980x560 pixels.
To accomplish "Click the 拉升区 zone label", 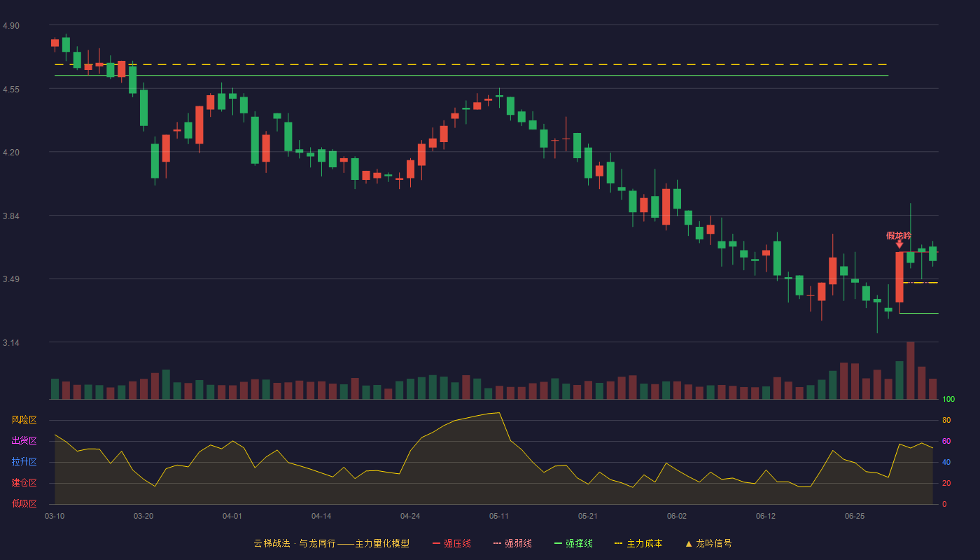I will click(x=24, y=462).
